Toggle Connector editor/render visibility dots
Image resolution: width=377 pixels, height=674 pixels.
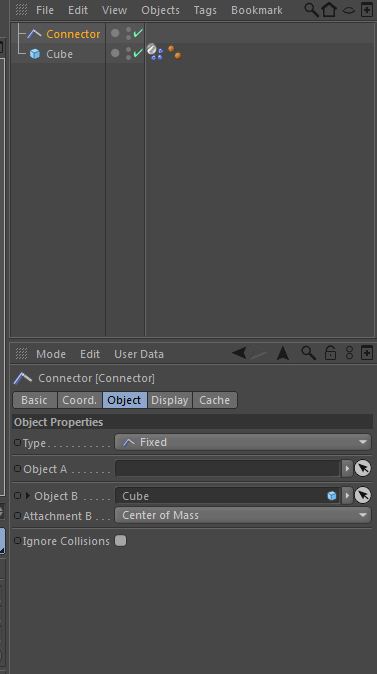click(x=129, y=34)
